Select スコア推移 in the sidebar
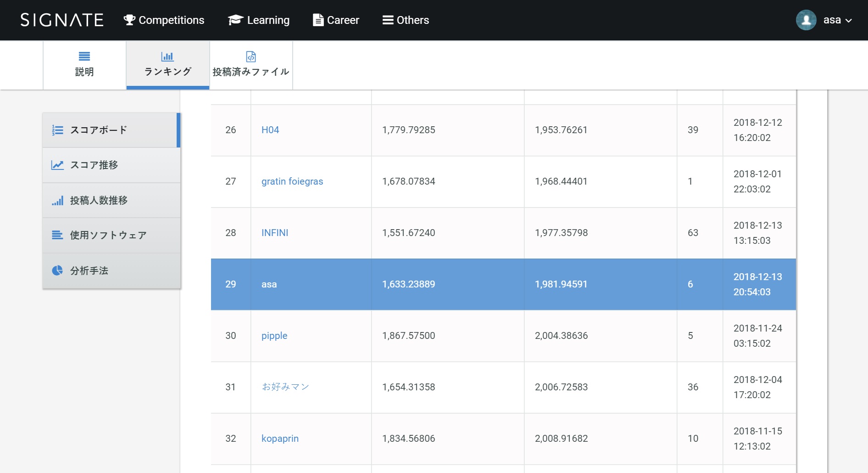The image size is (868, 473). (111, 165)
